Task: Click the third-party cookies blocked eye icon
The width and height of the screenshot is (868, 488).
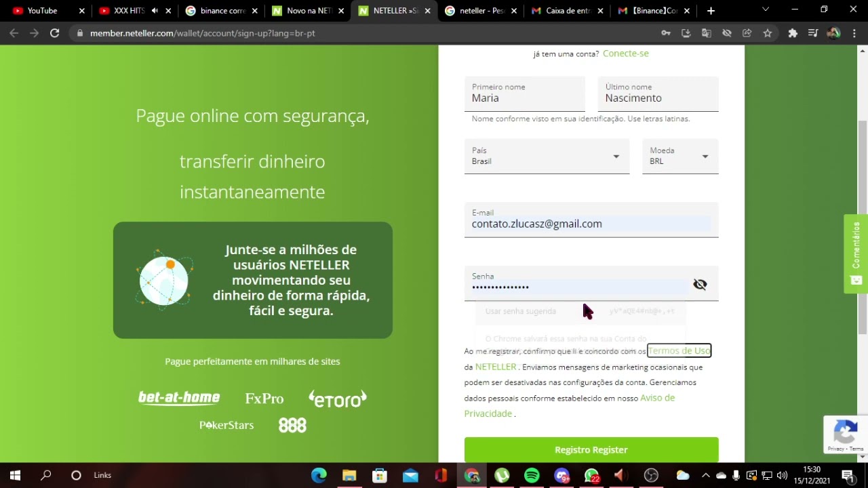Action: [x=727, y=33]
